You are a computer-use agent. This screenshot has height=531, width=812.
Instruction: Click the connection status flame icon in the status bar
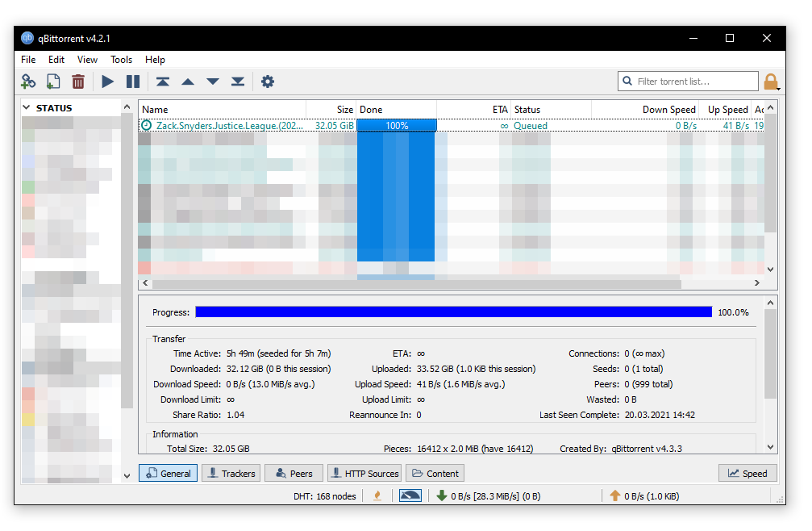(377, 495)
